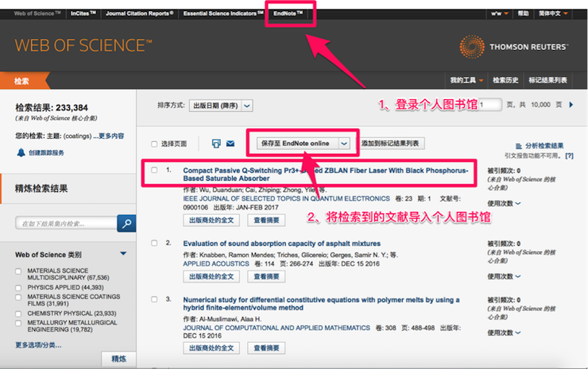Viewport: 588px width, 369px height.
Task: Expand 使用次数 for result 3
Action: (x=504, y=332)
